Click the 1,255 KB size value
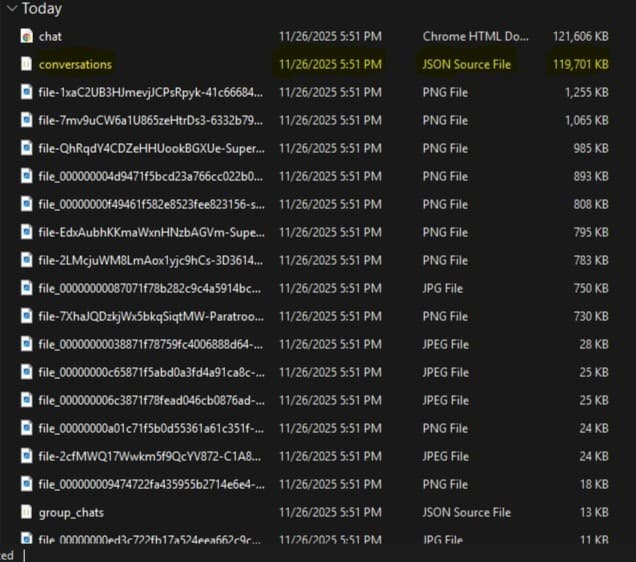Image resolution: width=636 pixels, height=562 pixels. point(587,92)
